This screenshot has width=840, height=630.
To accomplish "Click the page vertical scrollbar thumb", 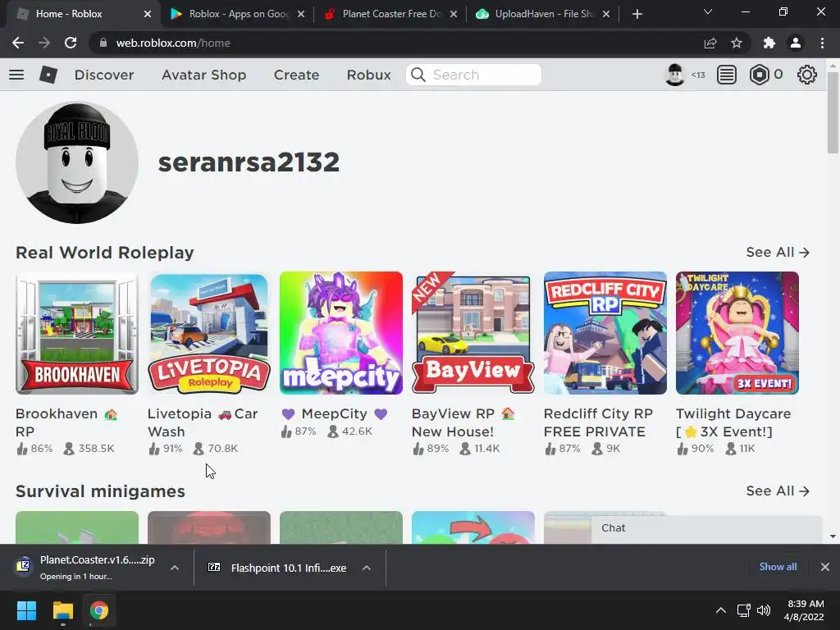I will (x=833, y=112).
